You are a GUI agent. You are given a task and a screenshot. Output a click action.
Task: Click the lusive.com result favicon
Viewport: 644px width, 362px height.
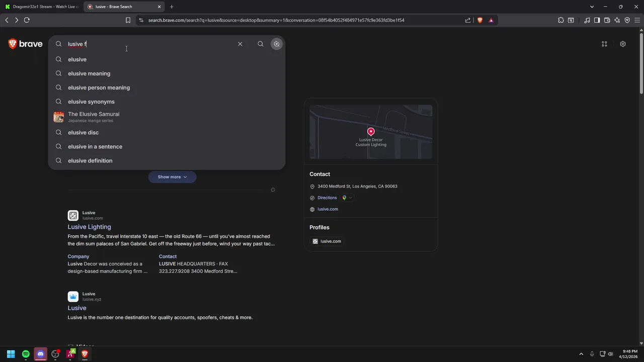click(x=73, y=216)
